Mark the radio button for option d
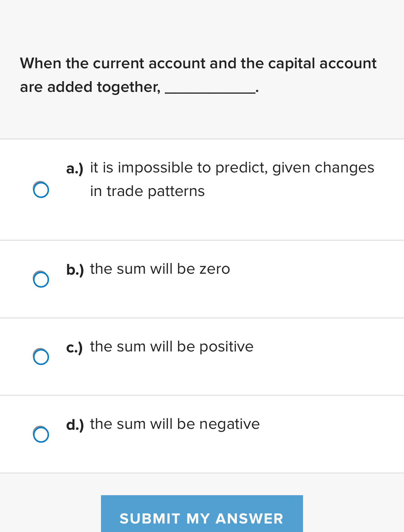The image size is (404, 532). coord(41,434)
